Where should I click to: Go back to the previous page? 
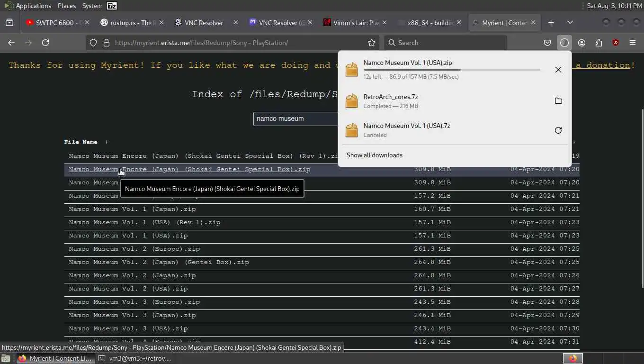[11, 43]
